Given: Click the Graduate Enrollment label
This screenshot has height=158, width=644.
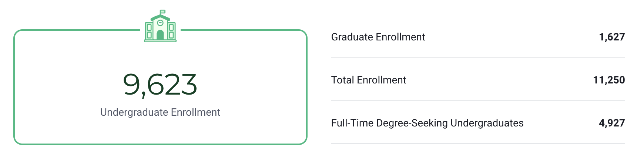Looking at the screenshot, I should pyautogui.click(x=378, y=37).
